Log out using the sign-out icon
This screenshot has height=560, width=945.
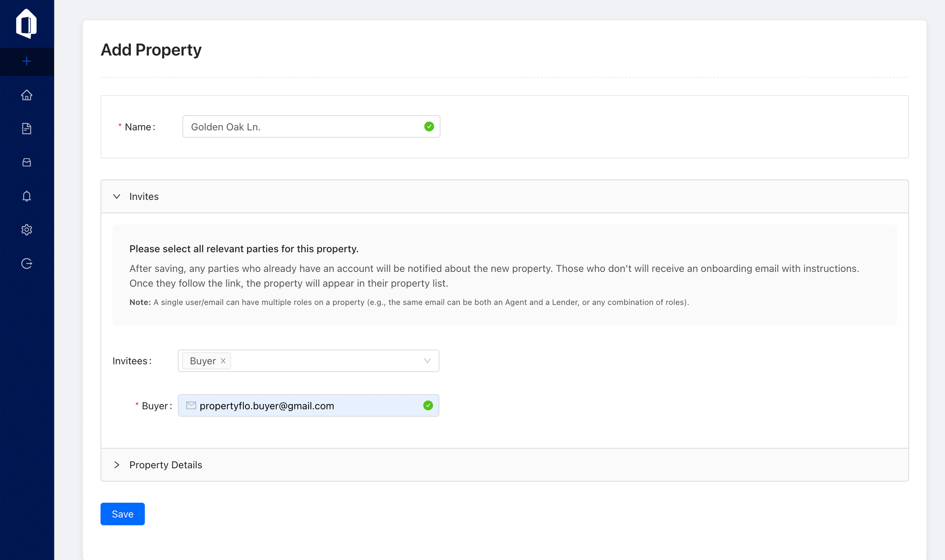[26, 263]
